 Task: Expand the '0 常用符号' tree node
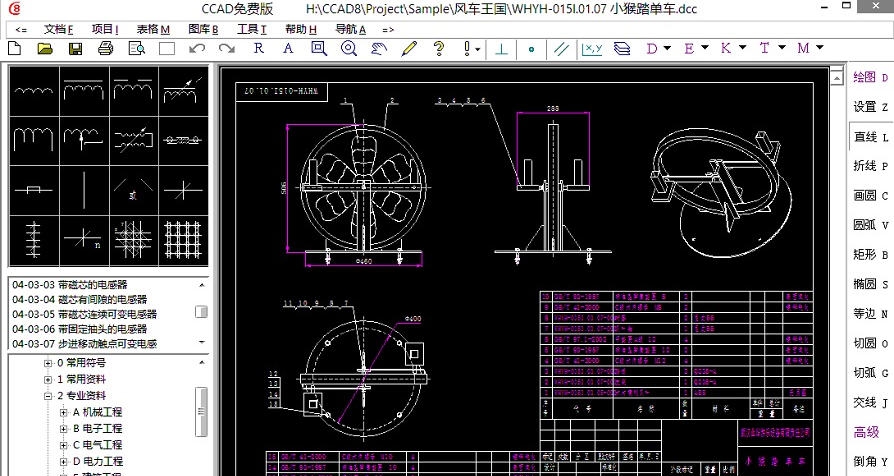47,363
